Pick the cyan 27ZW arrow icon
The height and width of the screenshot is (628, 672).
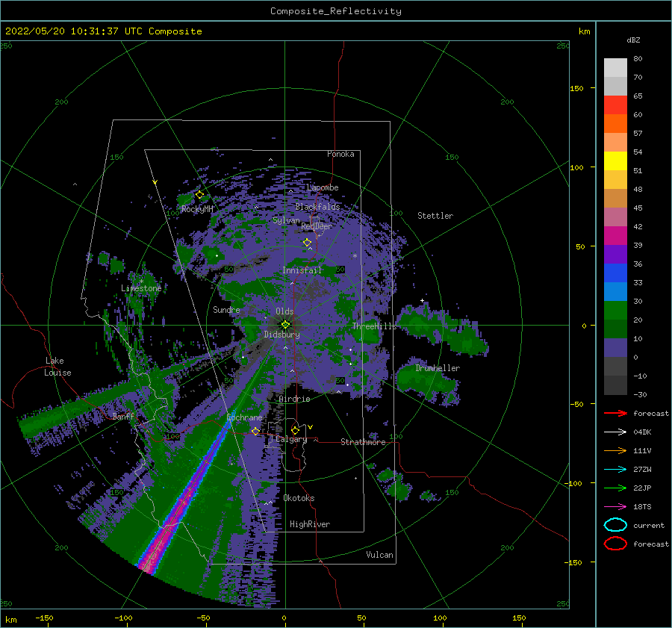(615, 470)
